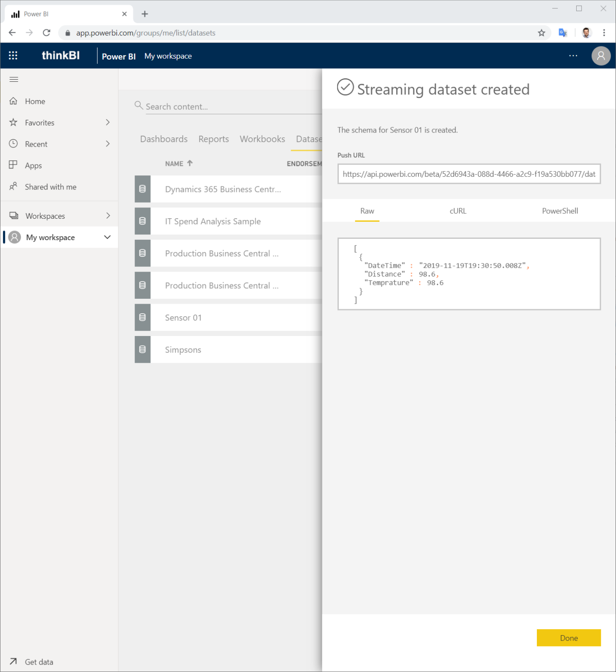616x672 pixels.
Task: Switch to the PowerShell tab
Action: point(560,211)
